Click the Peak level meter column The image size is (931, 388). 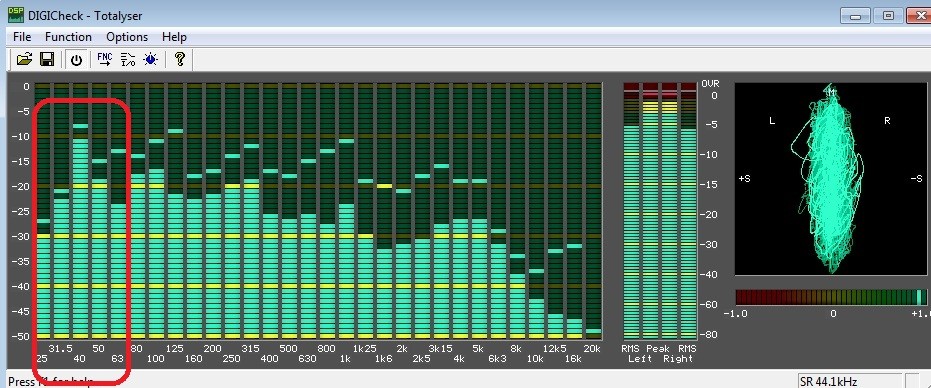tap(660, 211)
